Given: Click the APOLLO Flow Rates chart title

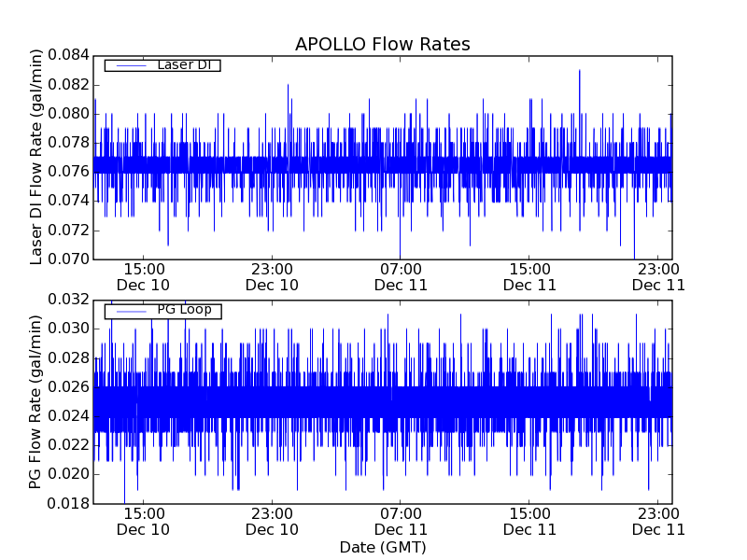Looking at the screenshot, I should point(383,44).
